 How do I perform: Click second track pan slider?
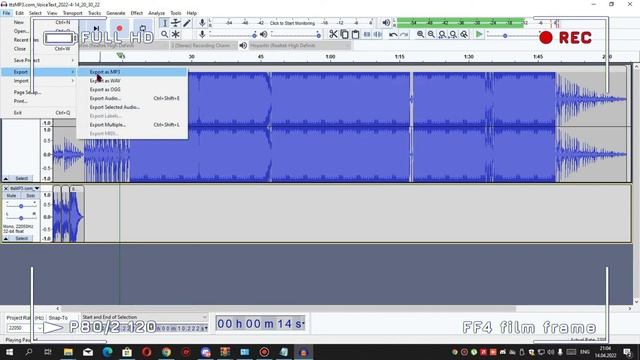[x=21, y=217]
